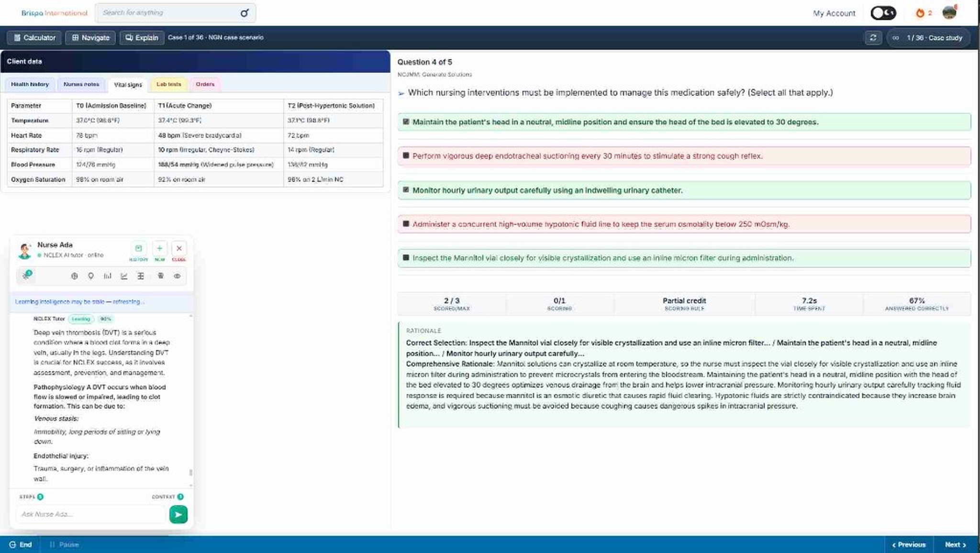Click the 'Partial credit' scoring rule stat
The height and width of the screenshot is (553, 980).
684,304
